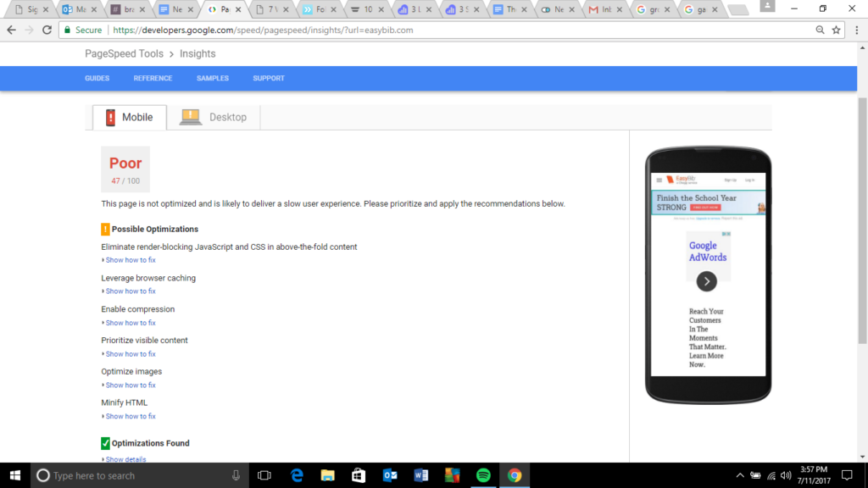Click the zoom magnifier icon in address bar
868x488 pixels.
820,30
